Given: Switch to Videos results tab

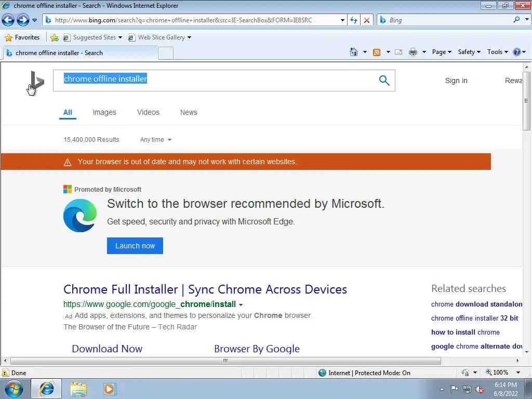Looking at the screenshot, I should click(148, 112).
